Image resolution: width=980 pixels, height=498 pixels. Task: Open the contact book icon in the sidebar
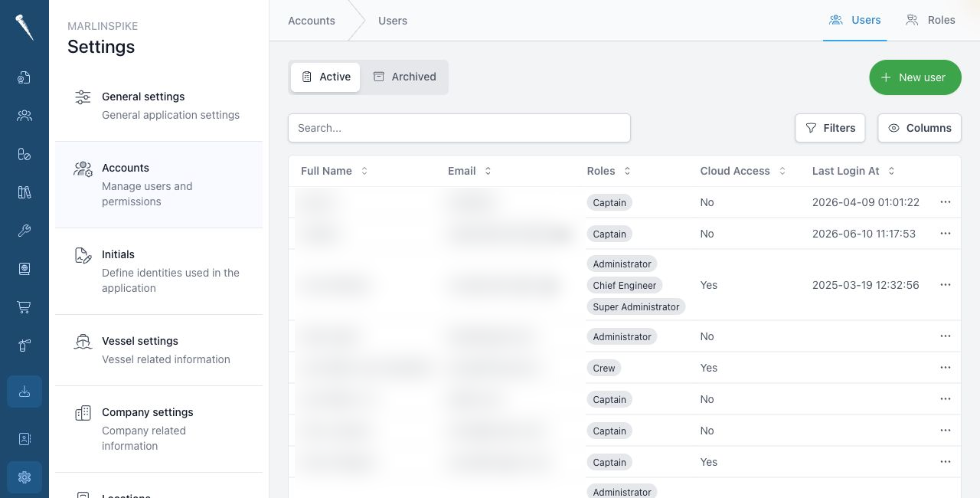coord(24,439)
